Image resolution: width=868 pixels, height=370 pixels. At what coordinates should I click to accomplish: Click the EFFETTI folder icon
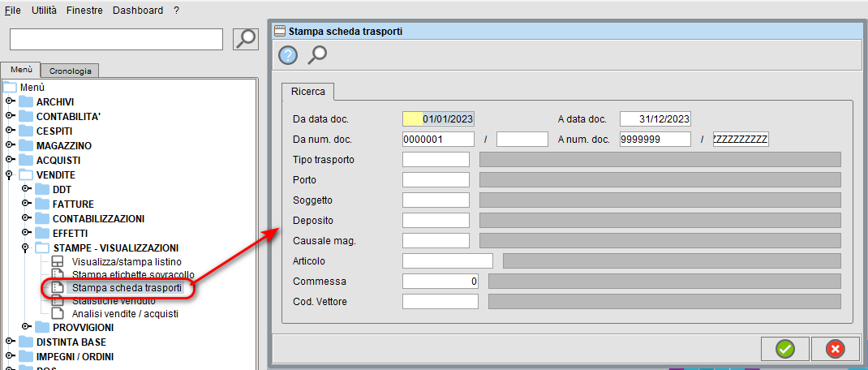point(42,233)
